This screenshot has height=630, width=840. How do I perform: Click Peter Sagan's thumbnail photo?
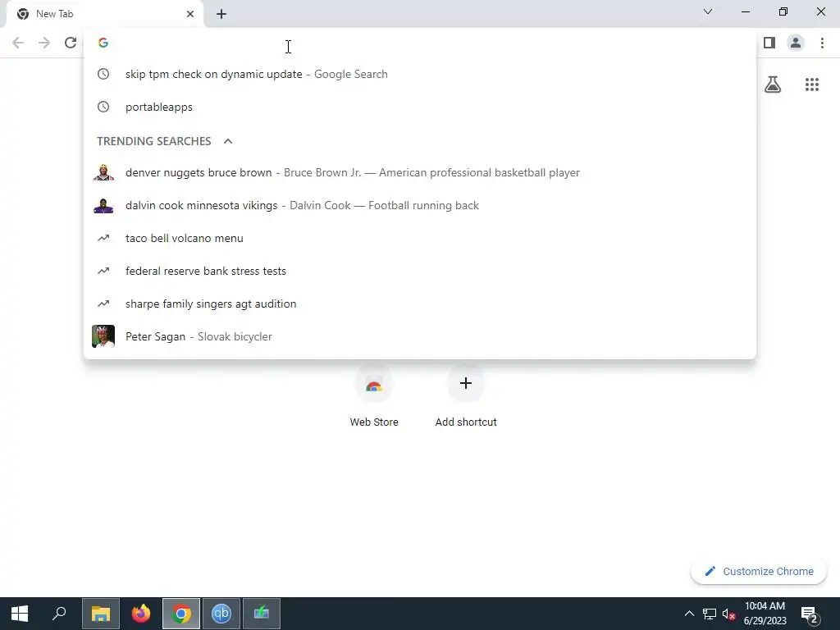[103, 336]
